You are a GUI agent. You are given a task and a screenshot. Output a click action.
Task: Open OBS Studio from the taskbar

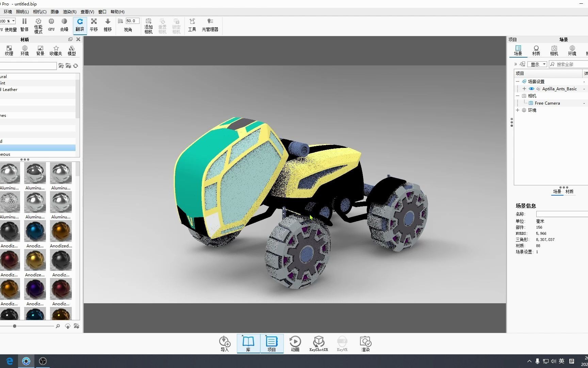(43, 361)
